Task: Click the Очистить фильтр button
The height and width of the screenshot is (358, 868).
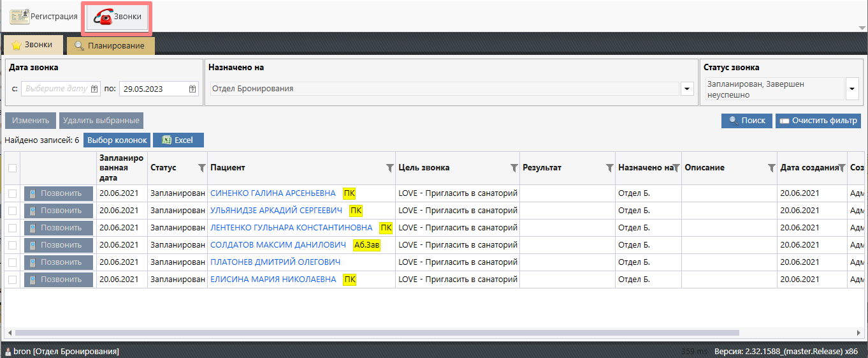Action: pos(818,121)
